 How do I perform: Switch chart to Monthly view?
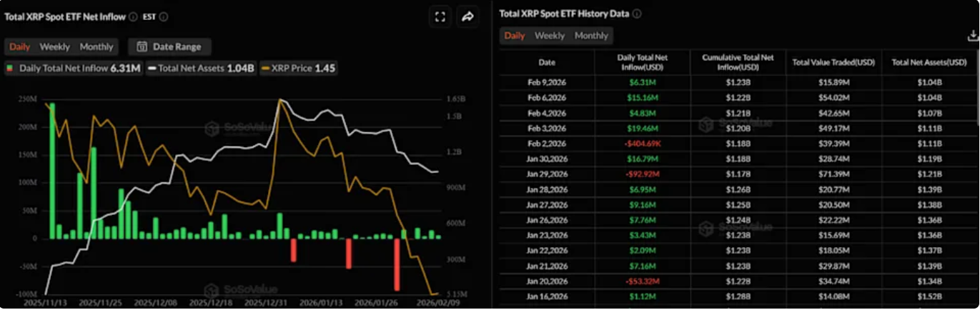click(x=96, y=46)
